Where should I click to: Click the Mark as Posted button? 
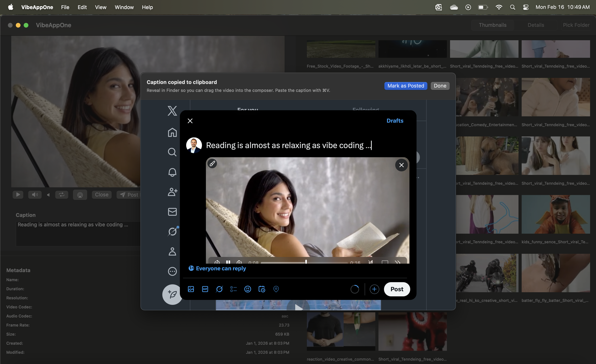click(x=406, y=86)
